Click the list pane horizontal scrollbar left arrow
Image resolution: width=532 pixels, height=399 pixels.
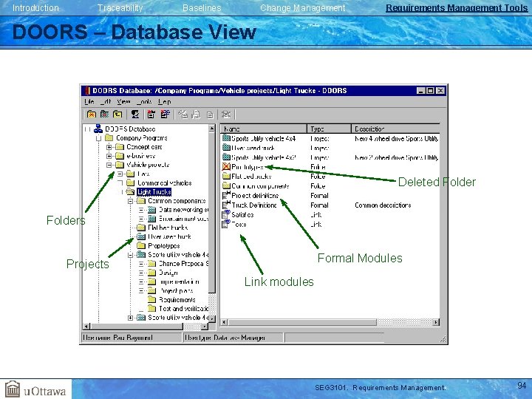(x=224, y=322)
